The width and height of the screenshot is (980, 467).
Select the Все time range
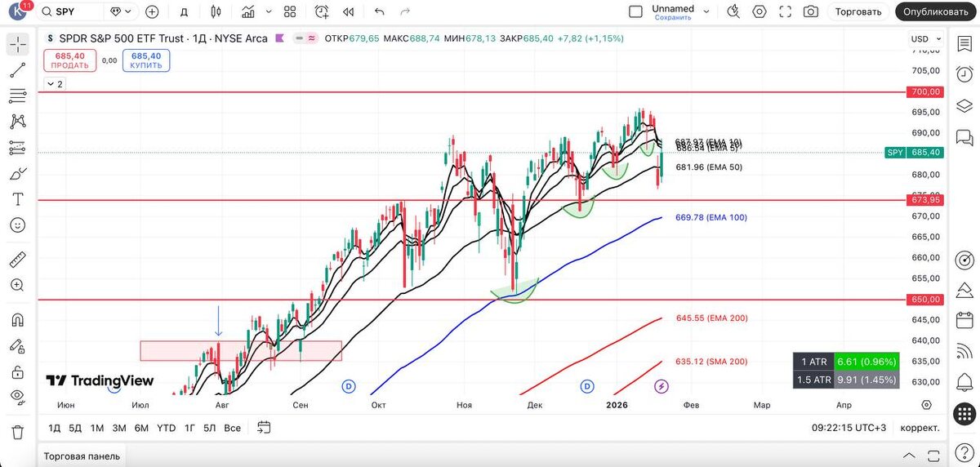click(x=233, y=428)
